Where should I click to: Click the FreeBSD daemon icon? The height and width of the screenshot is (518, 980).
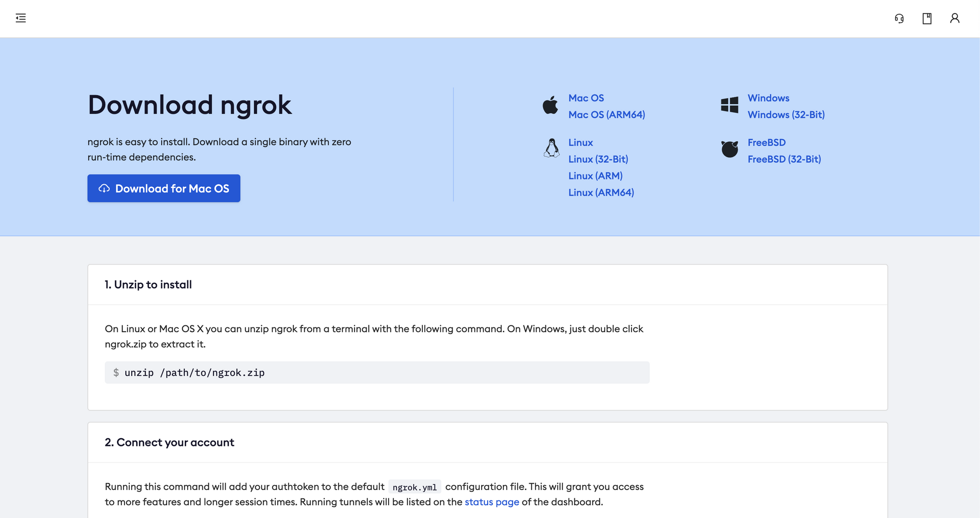[x=730, y=149]
